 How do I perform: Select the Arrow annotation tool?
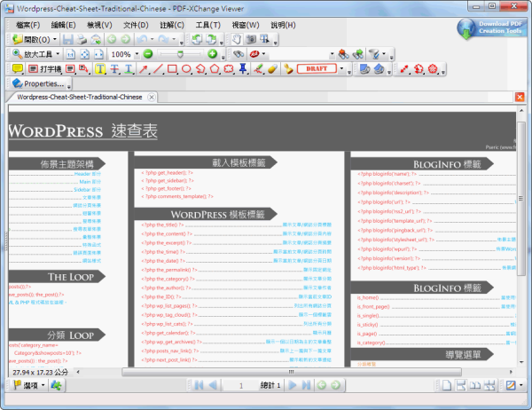(144, 68)
